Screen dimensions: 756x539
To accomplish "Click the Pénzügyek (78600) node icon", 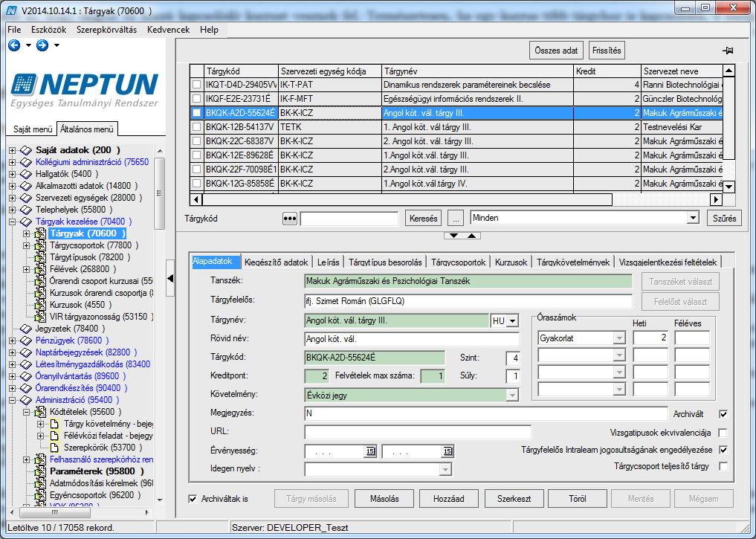I will coord(26,340).
